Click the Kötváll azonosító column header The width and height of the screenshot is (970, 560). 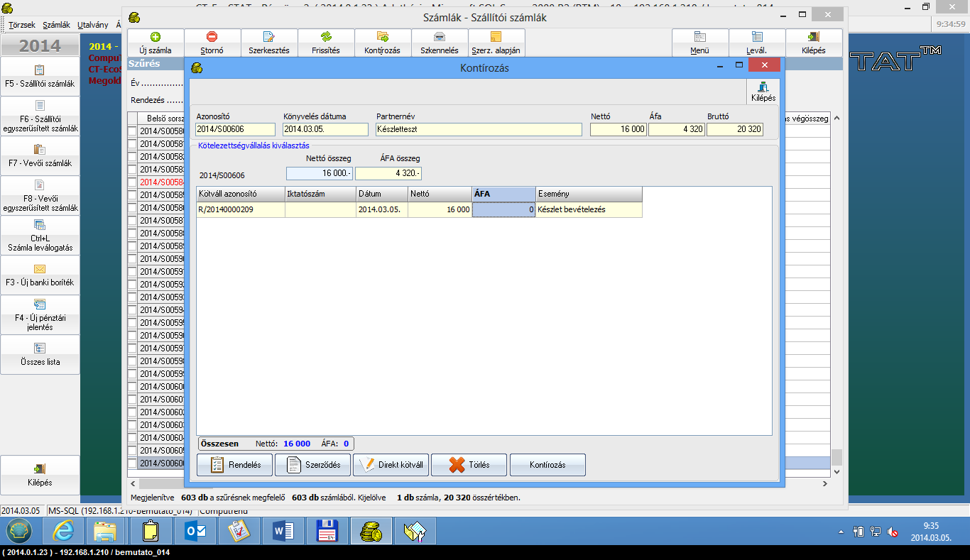coord(241,194)
